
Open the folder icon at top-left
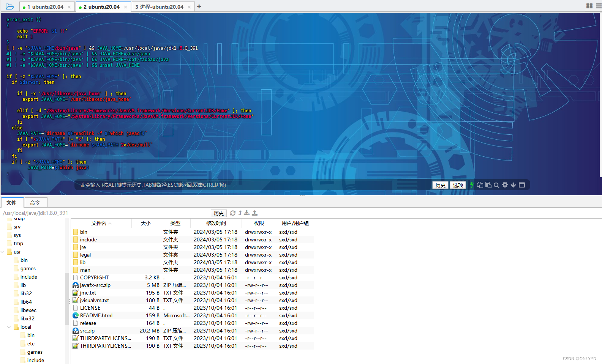(x=9, y=6)
